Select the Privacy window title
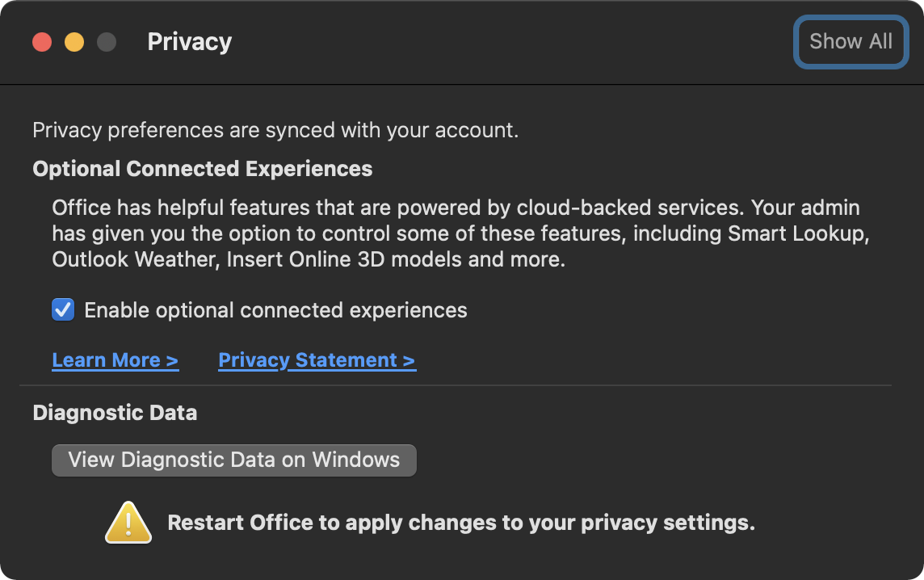Screen dimensions: 924x580 coord(189,41)
